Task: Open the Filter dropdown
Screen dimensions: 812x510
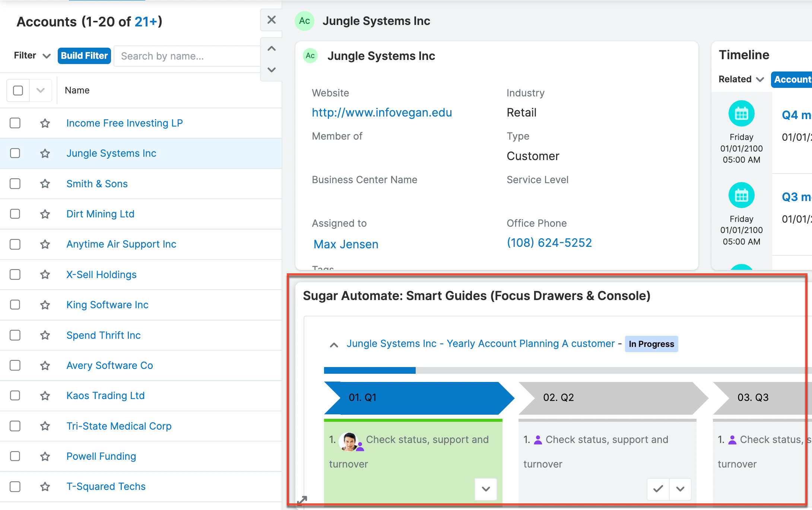Action: (x=32, y=56)
